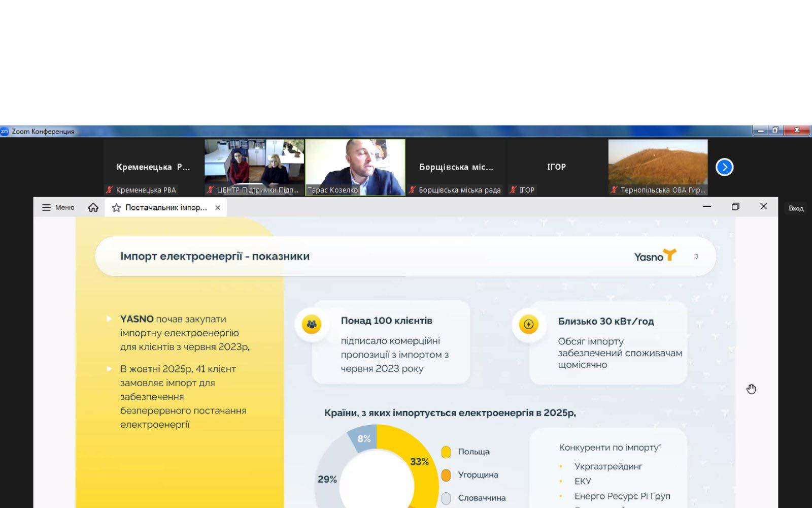Click the Yasno logo on the slide
Image resolution: width=812 pixels, height=508 pixels.
(x=655, y=256)
